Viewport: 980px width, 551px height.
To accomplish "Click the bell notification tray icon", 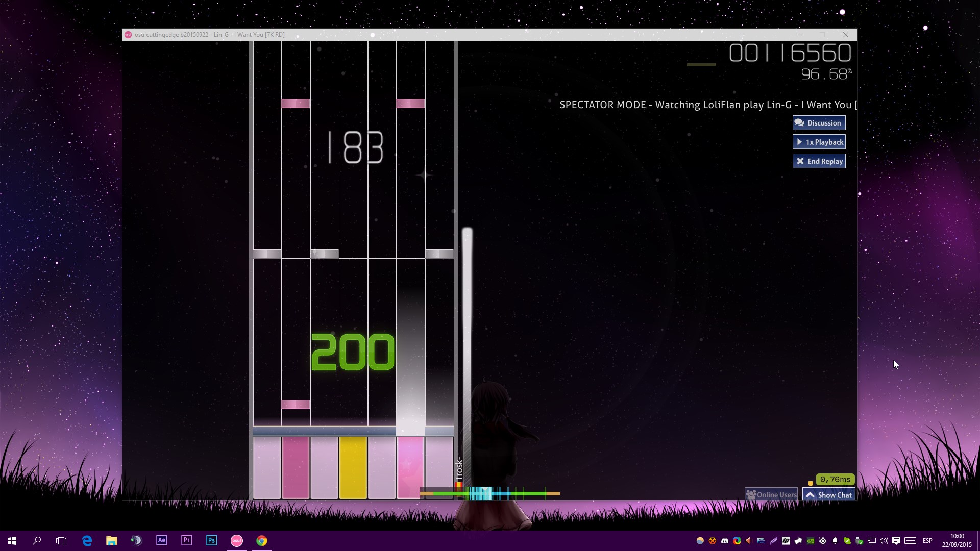I will pyautogui.click(x=835, y=541).
